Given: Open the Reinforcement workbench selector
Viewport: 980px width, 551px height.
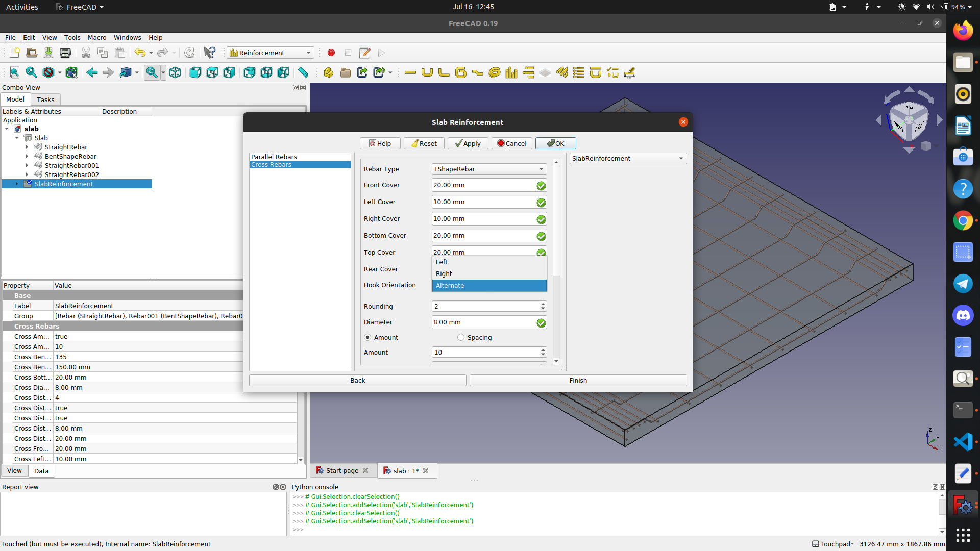Looking at the screenshot, I should (270, 53).
